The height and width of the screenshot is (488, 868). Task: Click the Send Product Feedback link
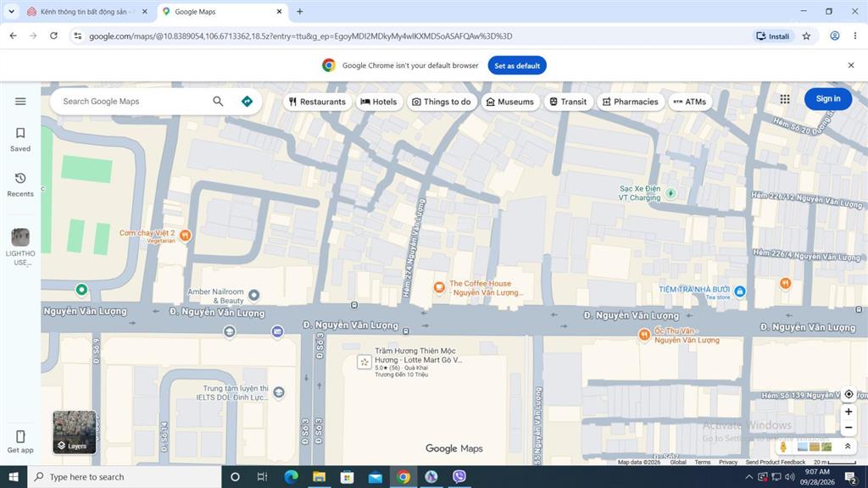[775, 462]
